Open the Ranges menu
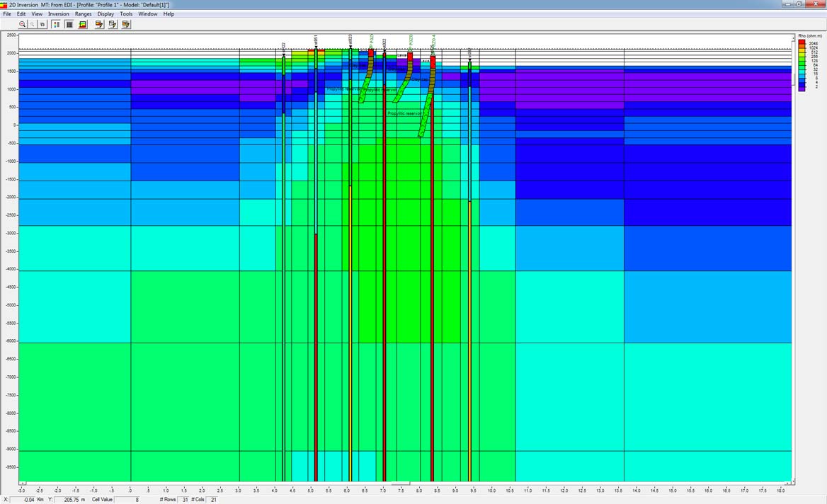 tap(83, 13)
